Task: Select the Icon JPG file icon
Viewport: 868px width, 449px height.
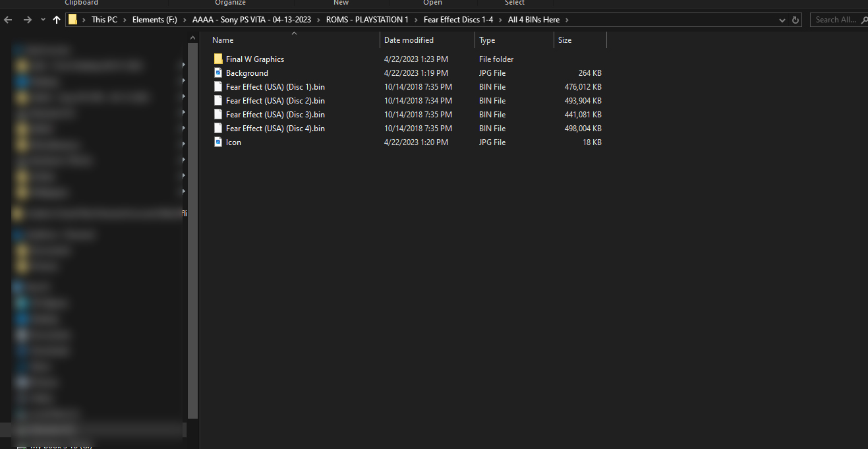Action: 218,142
